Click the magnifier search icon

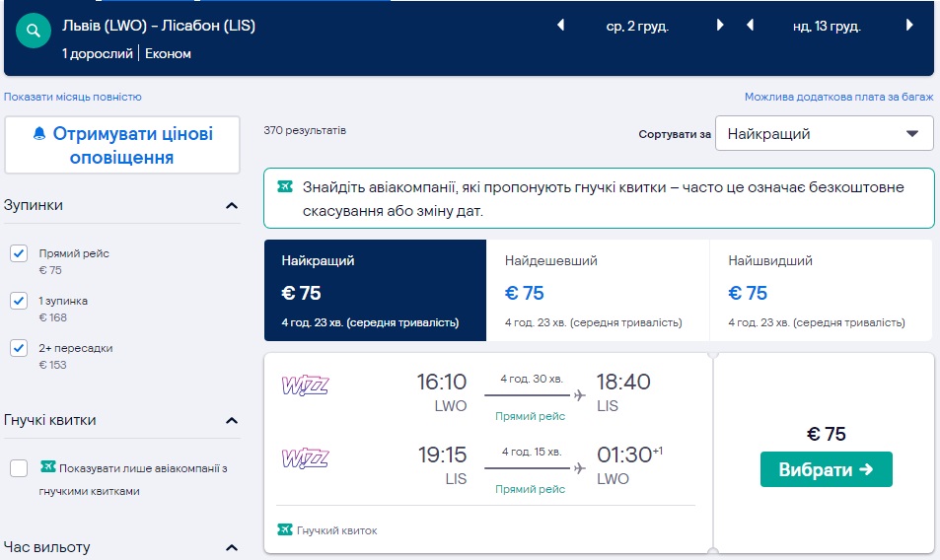33,32
